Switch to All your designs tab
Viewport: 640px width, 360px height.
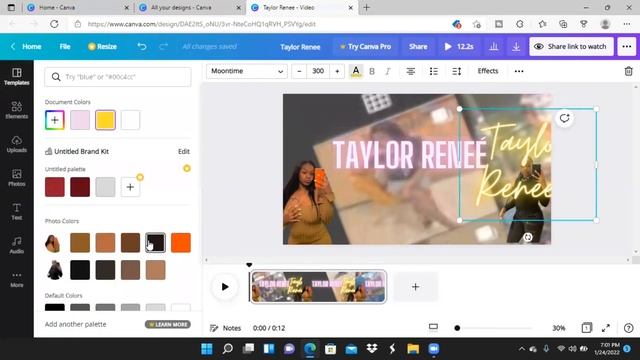point(190,7)
